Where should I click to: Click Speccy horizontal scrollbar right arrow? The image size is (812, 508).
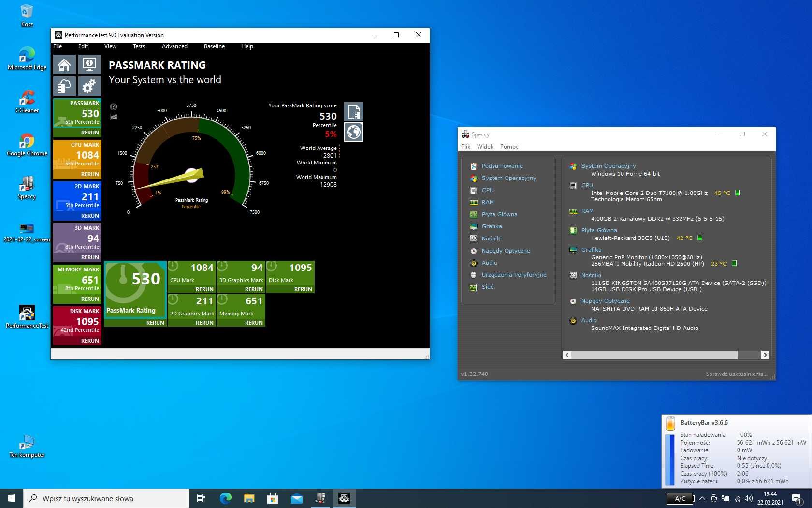click(765, 355)
